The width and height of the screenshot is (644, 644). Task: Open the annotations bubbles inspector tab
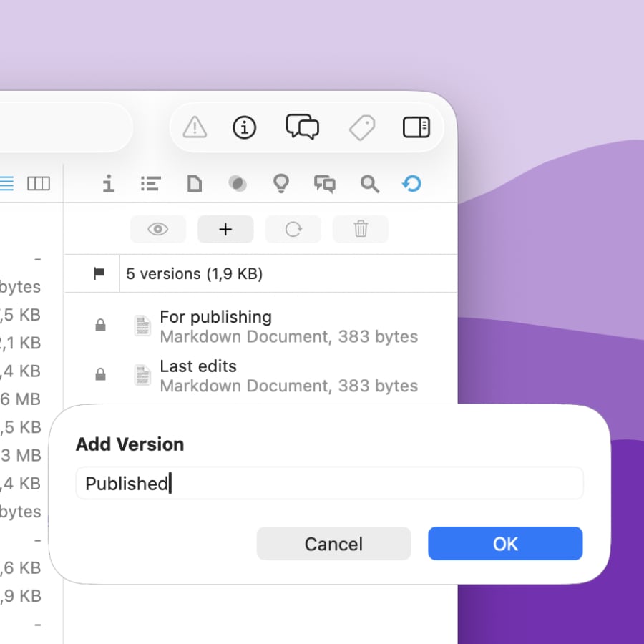coord(325,184)
